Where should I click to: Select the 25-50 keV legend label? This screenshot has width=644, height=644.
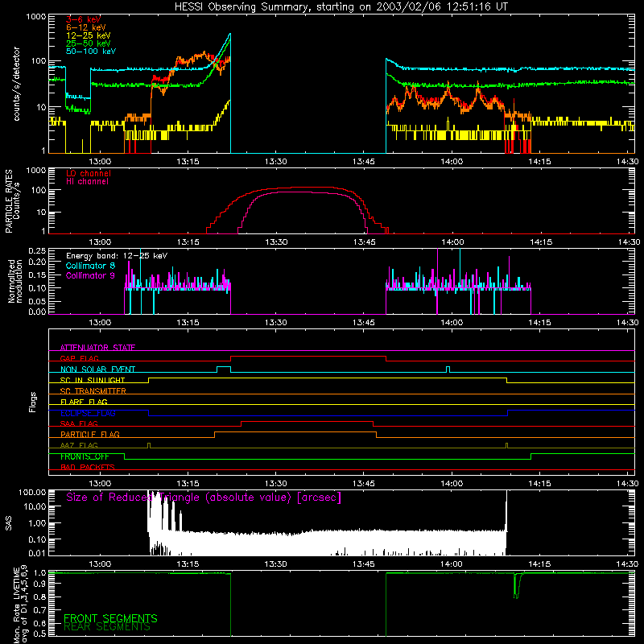pos(89,43)
